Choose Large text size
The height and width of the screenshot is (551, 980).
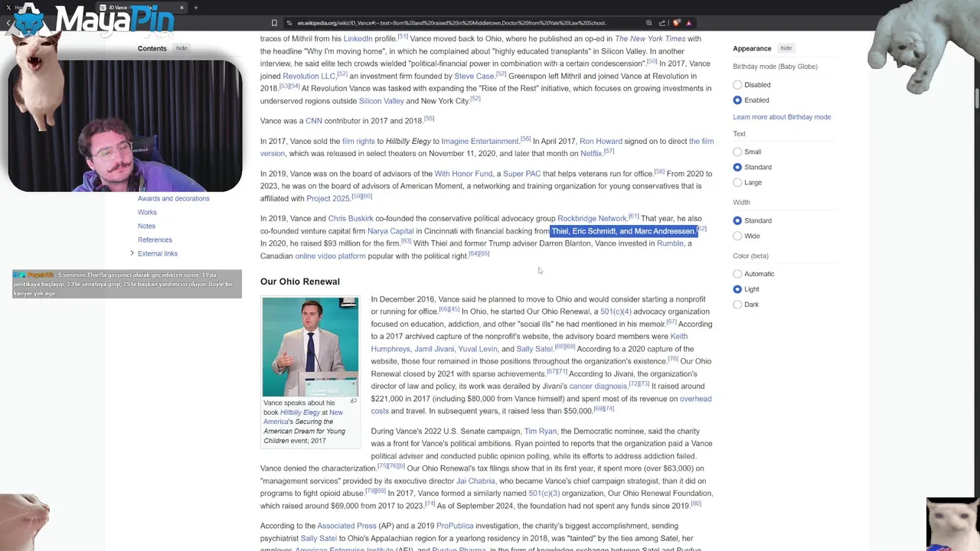(737, 182)
